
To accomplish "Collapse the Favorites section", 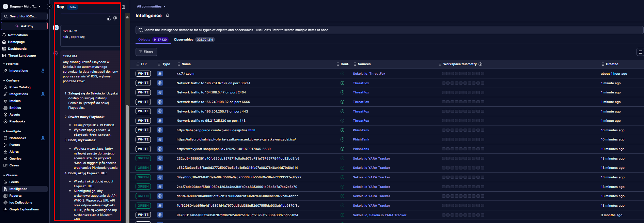I will (4, 64).
